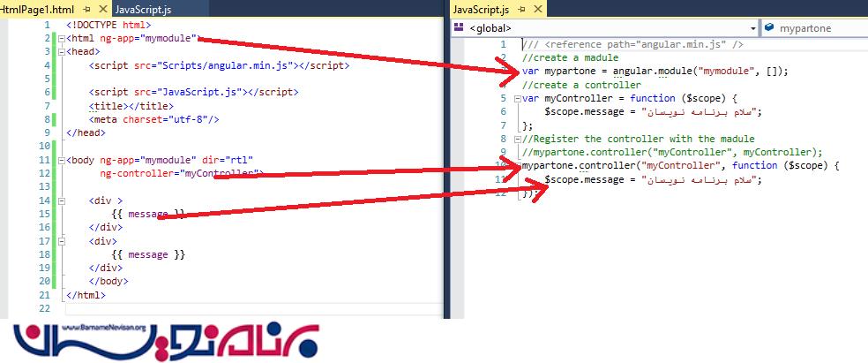The image size is (868, 363).
Task: Click the empty line 5 in HTML editor
Action: pyautogui.click(x=252, y=79)
